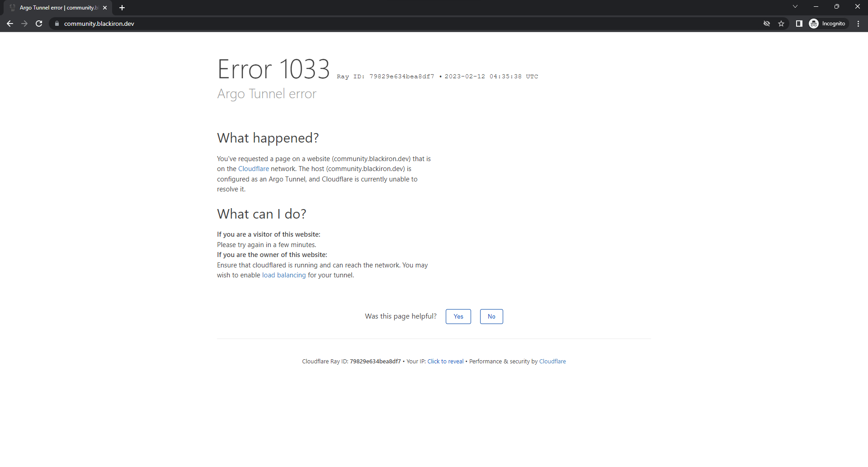
Task: Click the 'Was this page helpful?' text
Action: [401, 316]
